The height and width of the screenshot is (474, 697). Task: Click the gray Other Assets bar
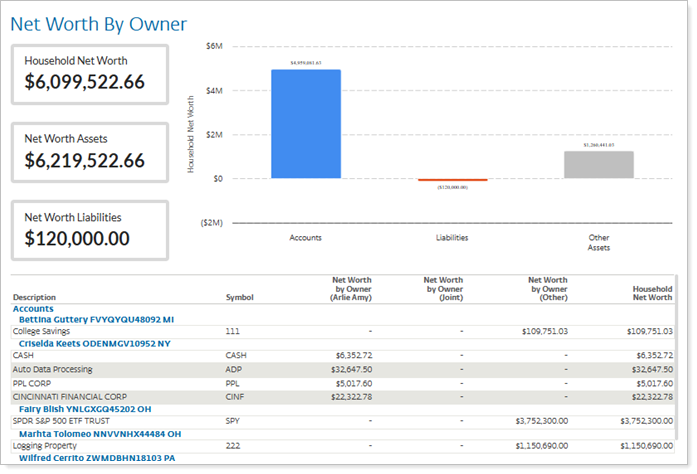tap(599, 165)
